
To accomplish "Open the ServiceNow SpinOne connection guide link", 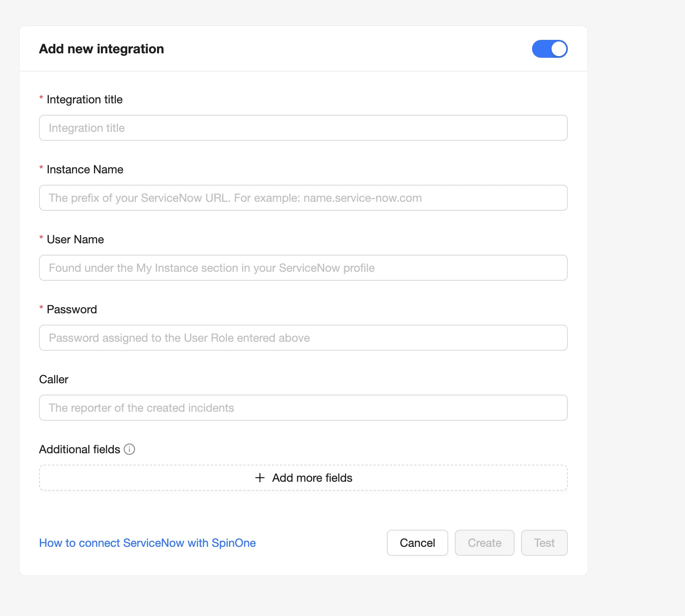I will (147, 543).
